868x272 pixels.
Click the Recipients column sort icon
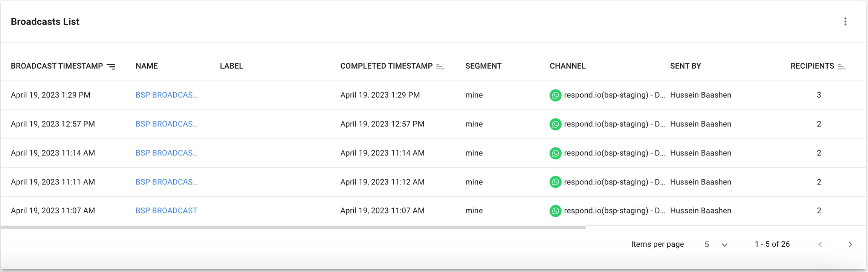coord(842,66)
